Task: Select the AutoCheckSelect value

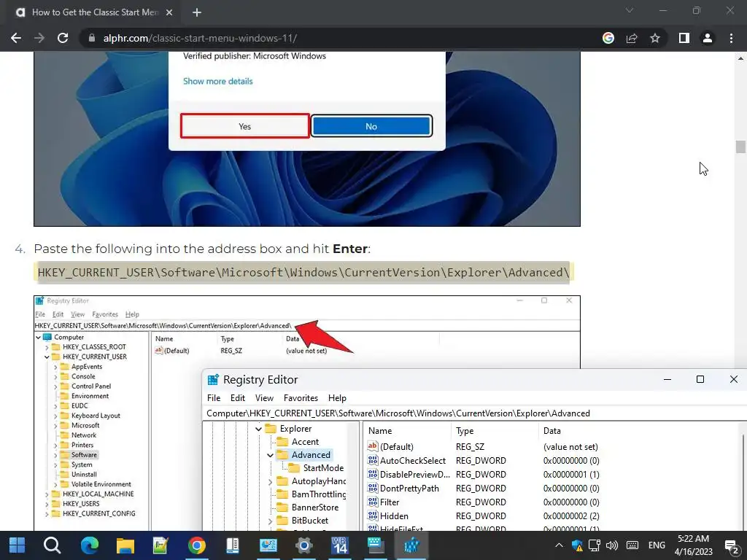Action: point(413,461)
